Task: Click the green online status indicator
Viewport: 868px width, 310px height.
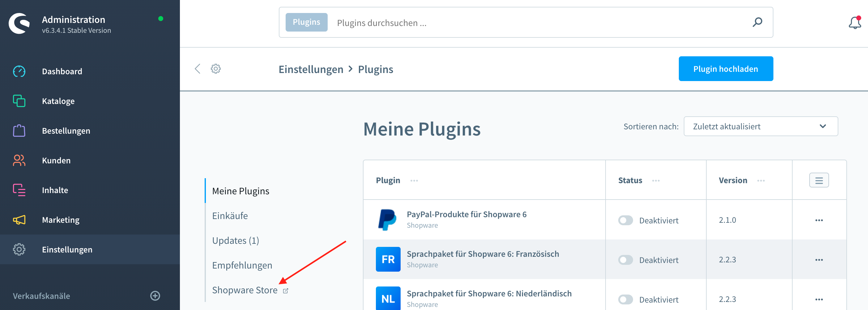Action: tap(161, 19)
